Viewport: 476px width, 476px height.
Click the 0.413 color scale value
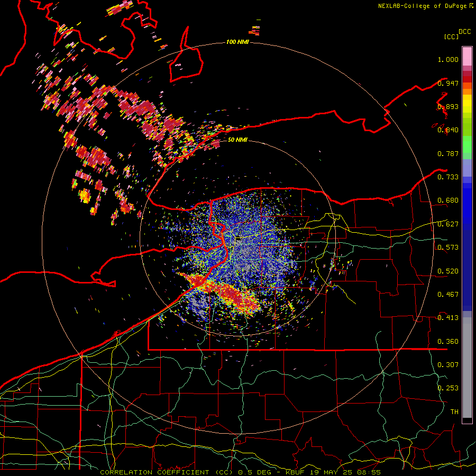pyautogui.click(x=448, y=317)
